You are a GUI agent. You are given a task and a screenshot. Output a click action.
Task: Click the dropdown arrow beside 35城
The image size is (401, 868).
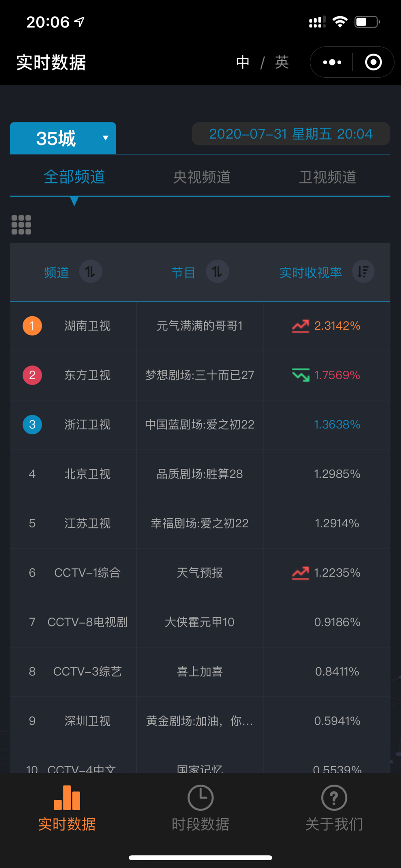tap(105, 138)
